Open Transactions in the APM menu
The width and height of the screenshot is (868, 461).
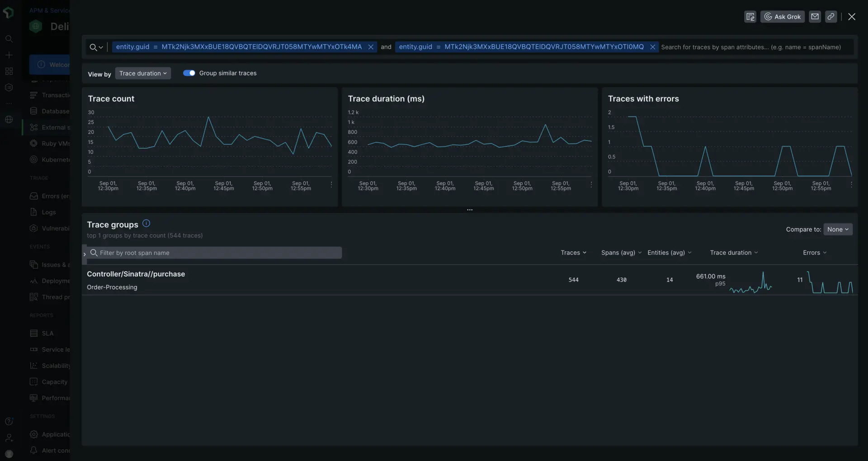[x=49, y=95]
